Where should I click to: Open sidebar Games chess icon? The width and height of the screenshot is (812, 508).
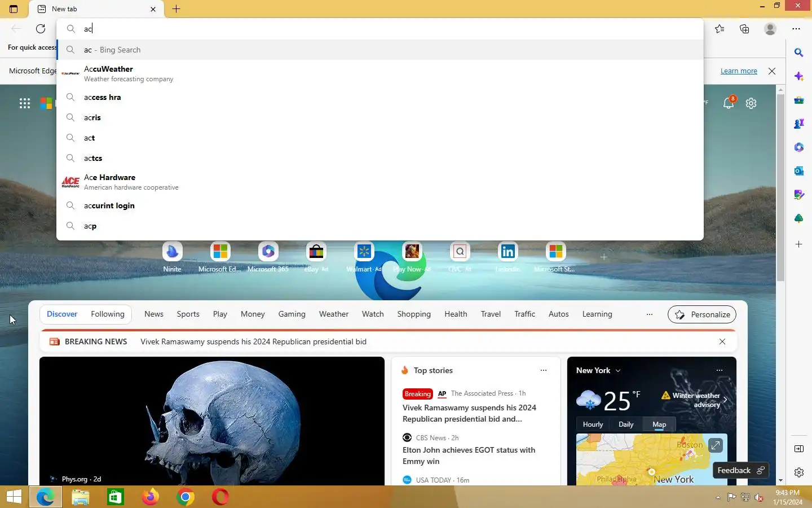coord(798,124)
